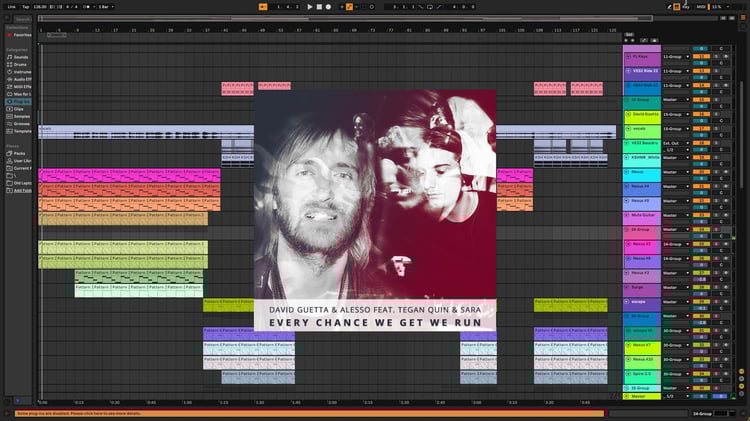Fold the vocals track with its arrow
The image size is (750, 421).
[628, 129]
